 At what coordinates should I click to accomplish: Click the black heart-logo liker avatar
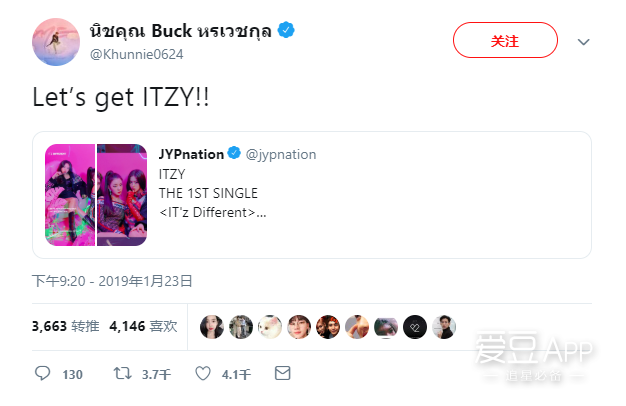click(415, 327)
